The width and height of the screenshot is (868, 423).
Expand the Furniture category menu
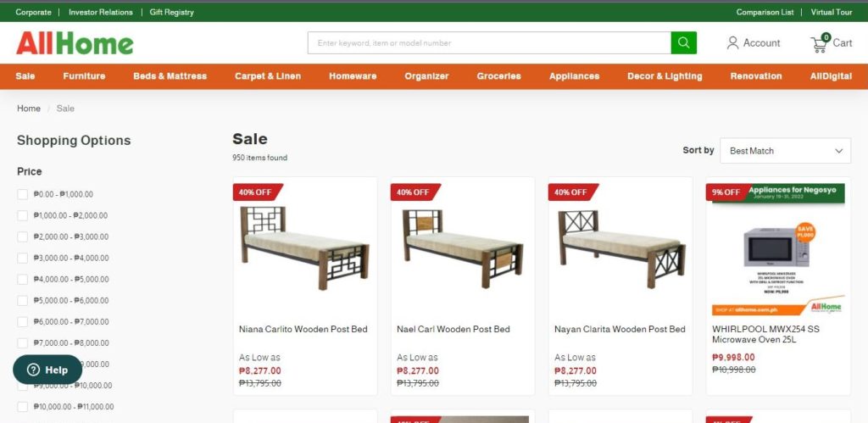[x=84, y=76]
